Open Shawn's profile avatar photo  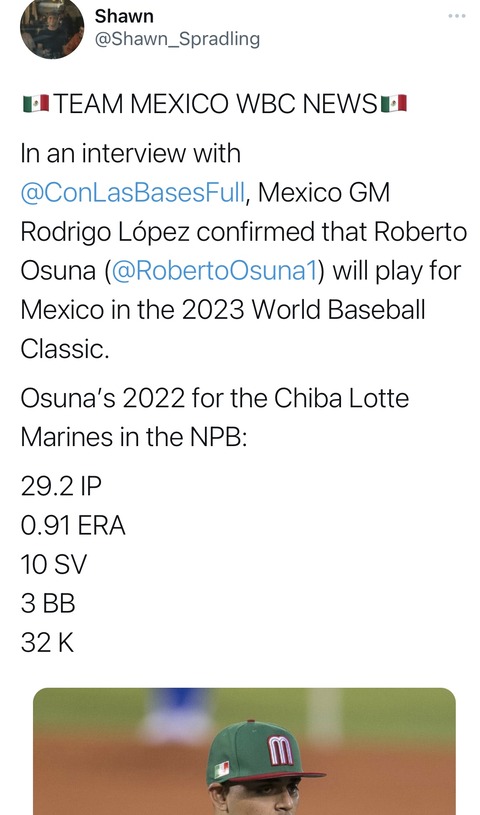pos(52,27)
